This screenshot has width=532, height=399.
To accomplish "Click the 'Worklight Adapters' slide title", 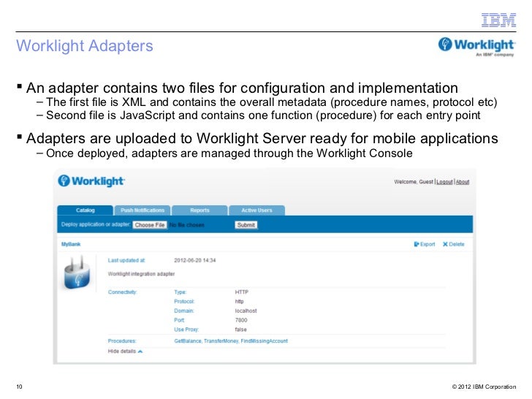I will point(85,46).
